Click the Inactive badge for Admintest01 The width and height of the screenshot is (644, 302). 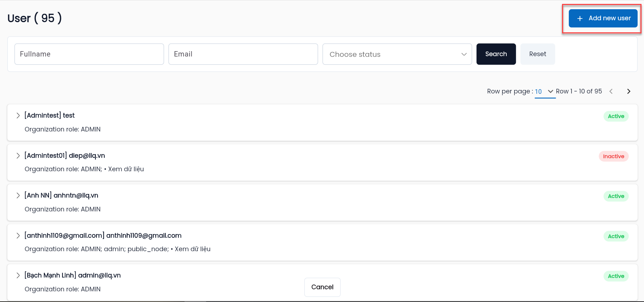coord(613,156)
